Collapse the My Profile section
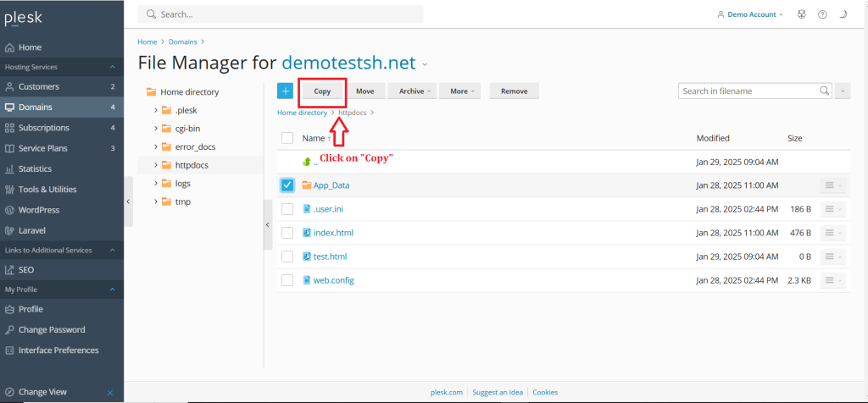 pyautogui.click(x=113, y=289)
